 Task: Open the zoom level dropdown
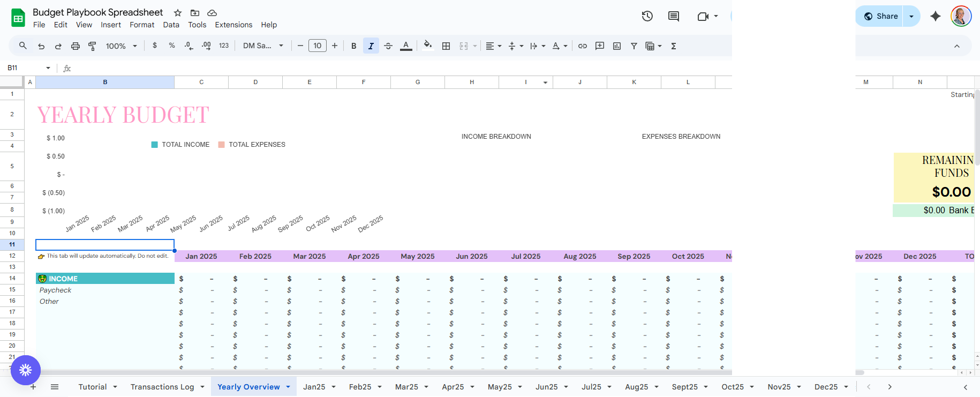tap(122, 46)
